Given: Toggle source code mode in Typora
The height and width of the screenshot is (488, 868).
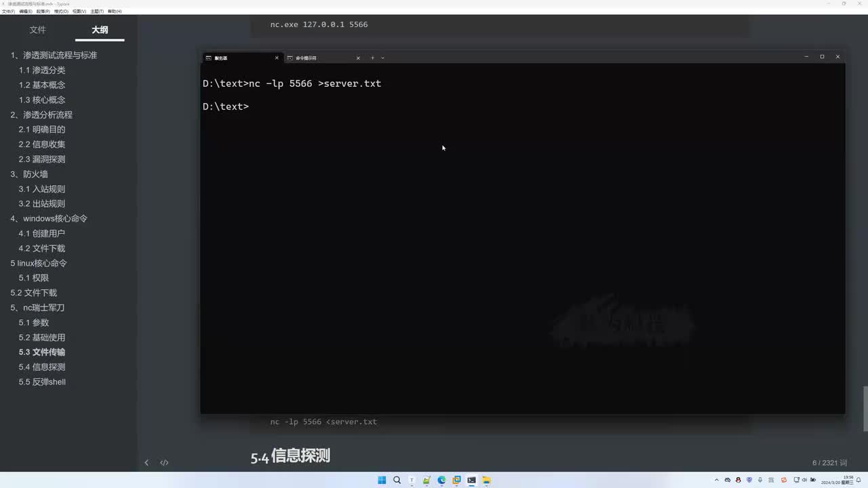Looking at the screenshot, I should click(164, 463).
